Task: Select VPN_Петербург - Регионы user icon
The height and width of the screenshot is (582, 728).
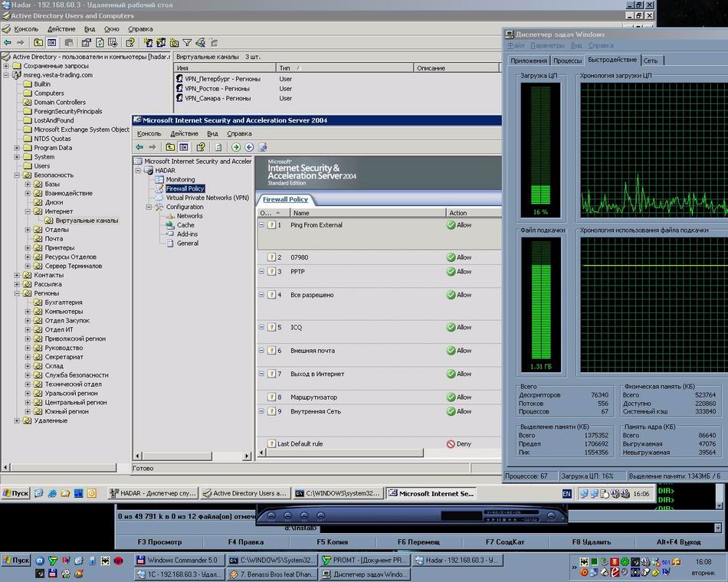Action: pos(179,78)
